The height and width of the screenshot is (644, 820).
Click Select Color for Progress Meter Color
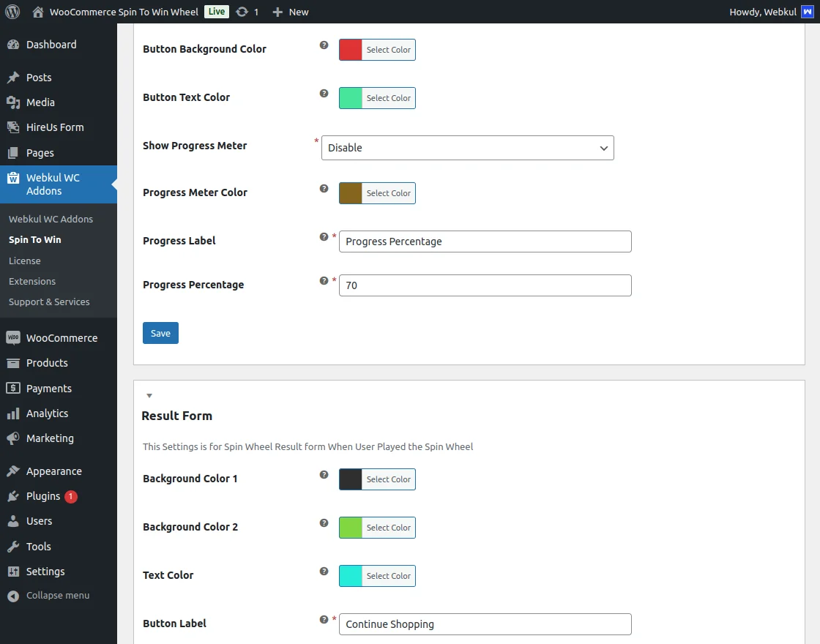[x=389, y=193]
